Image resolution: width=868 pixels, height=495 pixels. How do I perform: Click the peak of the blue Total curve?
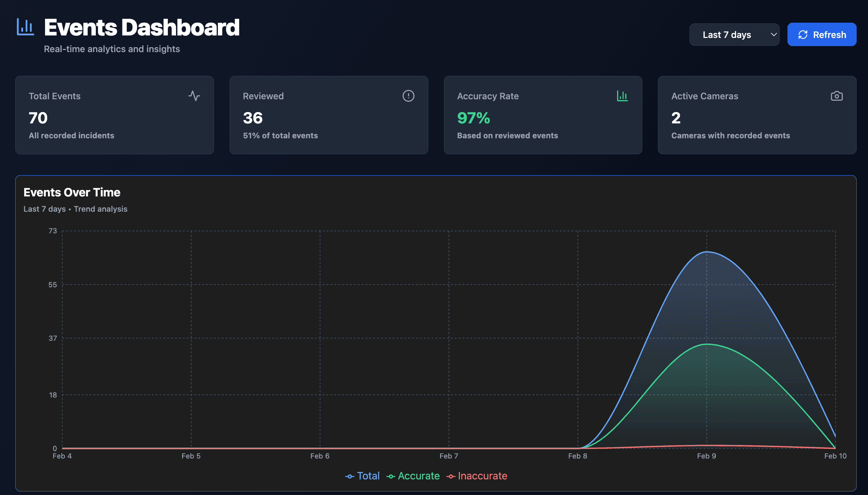[707, 252]
